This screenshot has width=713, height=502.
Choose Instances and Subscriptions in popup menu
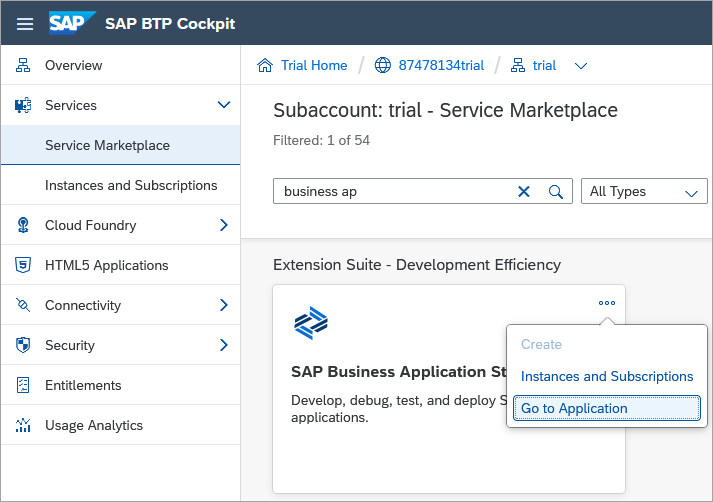click(607, 376)
